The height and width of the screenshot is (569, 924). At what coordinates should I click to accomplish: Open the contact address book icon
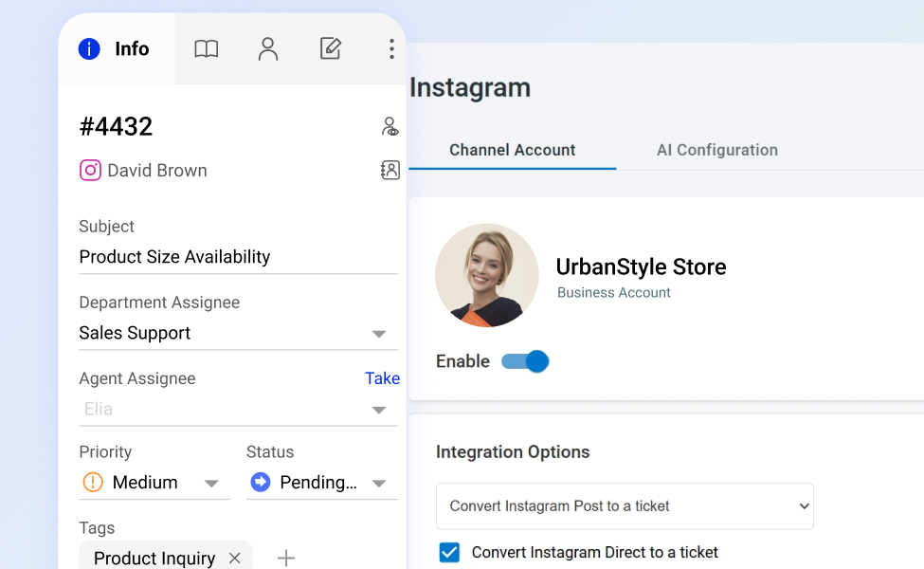[x=390, y=170]
